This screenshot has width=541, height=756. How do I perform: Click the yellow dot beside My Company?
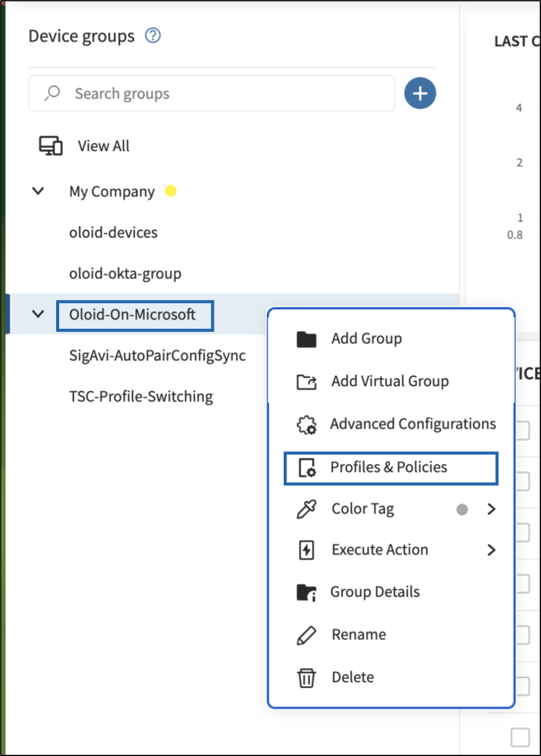tap(171, 190)
